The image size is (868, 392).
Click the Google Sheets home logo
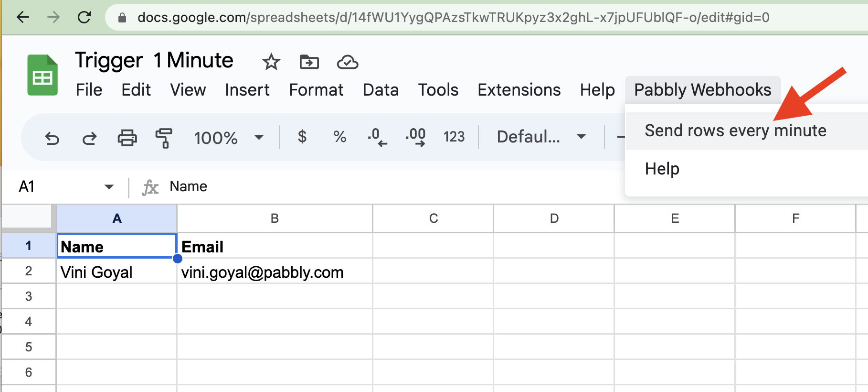pyautogui.click(x=42, y=75)
